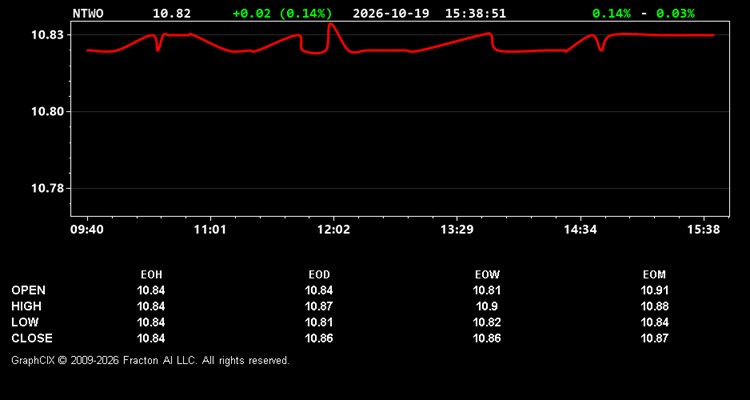Image resolution: width=750 pixels, height=400 pixels.
Task: Select the current price 10.82 in header
Action: [x=172, y=13]
